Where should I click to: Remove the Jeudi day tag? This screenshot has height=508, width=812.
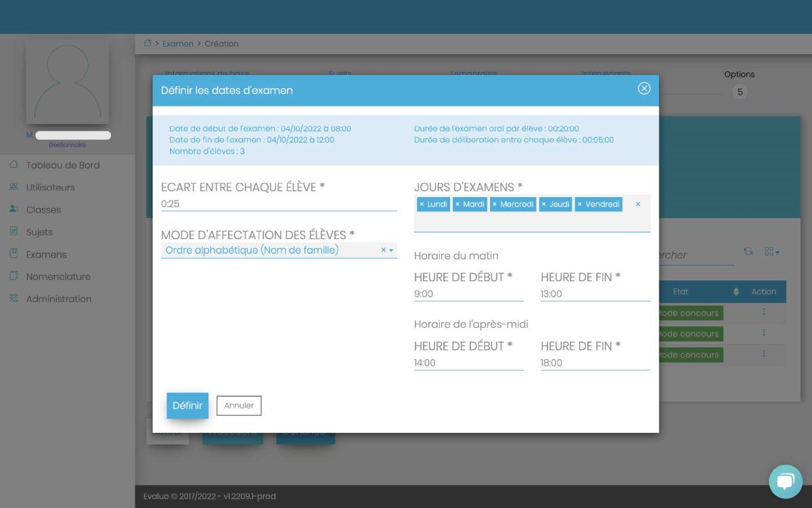543,204
